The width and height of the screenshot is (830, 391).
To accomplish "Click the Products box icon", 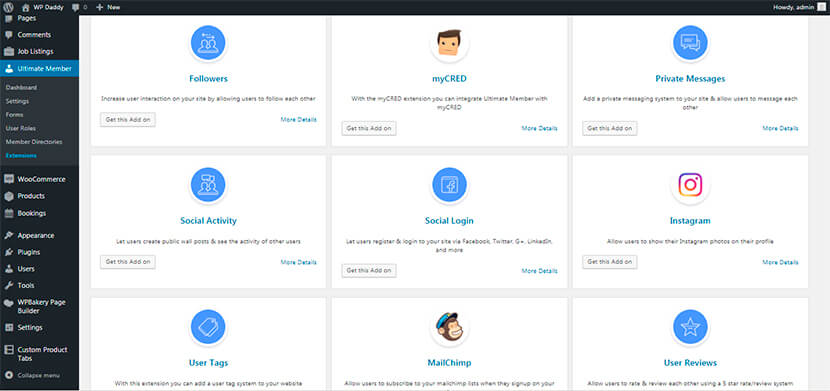I will coord(8,196).
